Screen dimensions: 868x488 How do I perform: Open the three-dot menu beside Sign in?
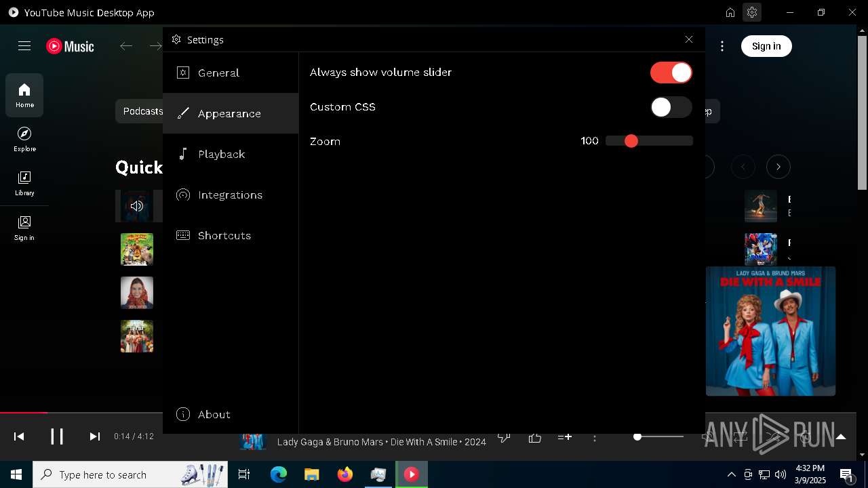pyautogui.click(x=722, y=46)
